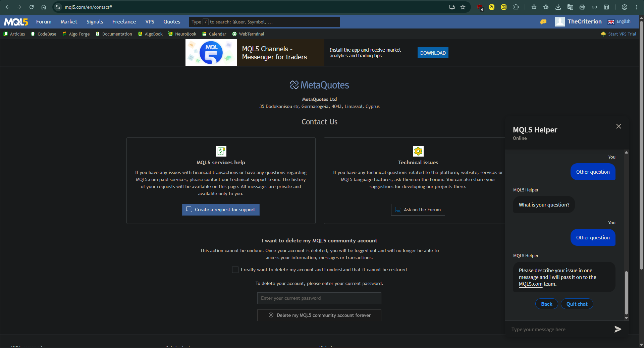Click TheCriterion username
Image resolution: width=644 pixels, height=348 pixels.
click(584, 21)
